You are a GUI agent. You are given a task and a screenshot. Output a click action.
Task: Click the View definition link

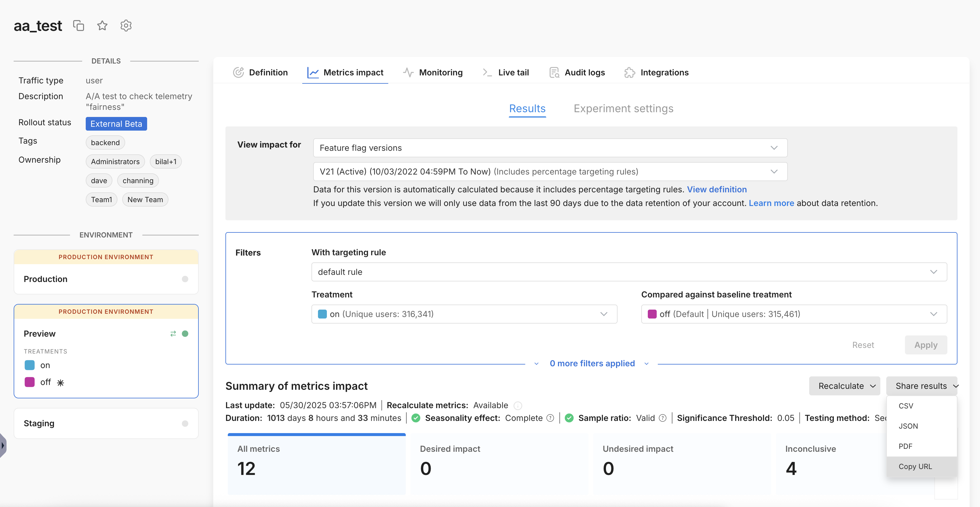click(x=716, y=189)
